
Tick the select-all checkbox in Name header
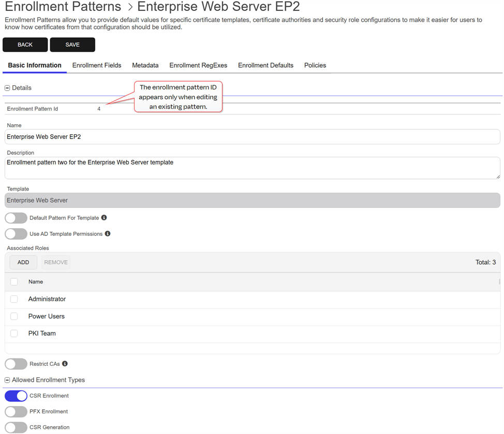click(x=14, y=282)
